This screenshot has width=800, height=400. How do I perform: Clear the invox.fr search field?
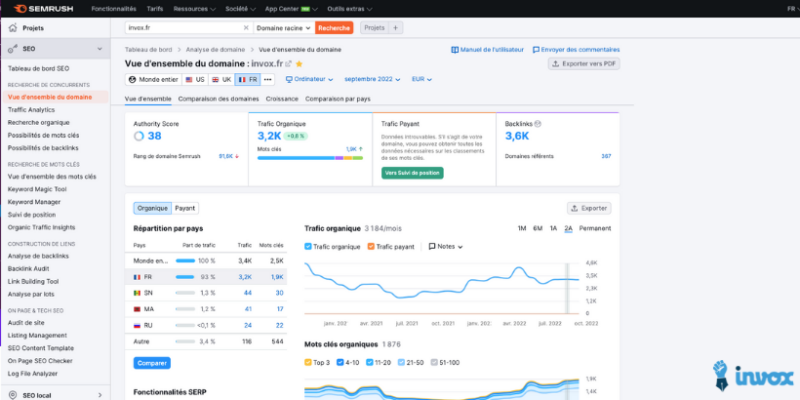[x=246, y=28]
